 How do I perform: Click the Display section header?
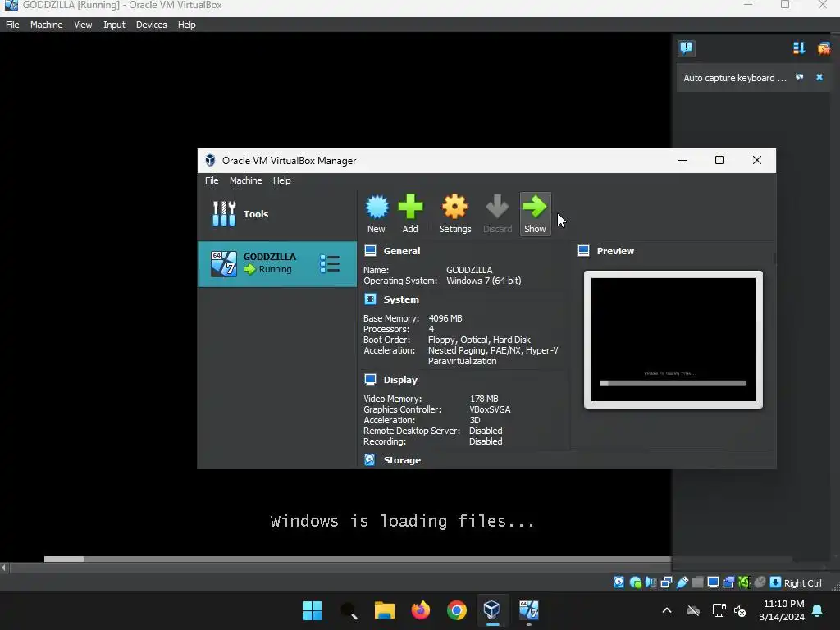pyautogui.click(x=400, y=380)
